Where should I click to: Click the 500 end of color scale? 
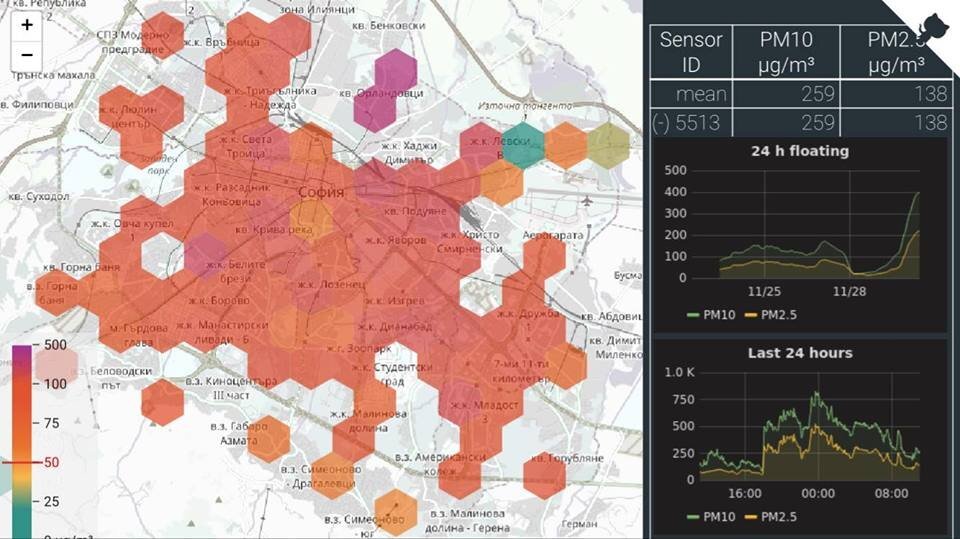[54, 345]
